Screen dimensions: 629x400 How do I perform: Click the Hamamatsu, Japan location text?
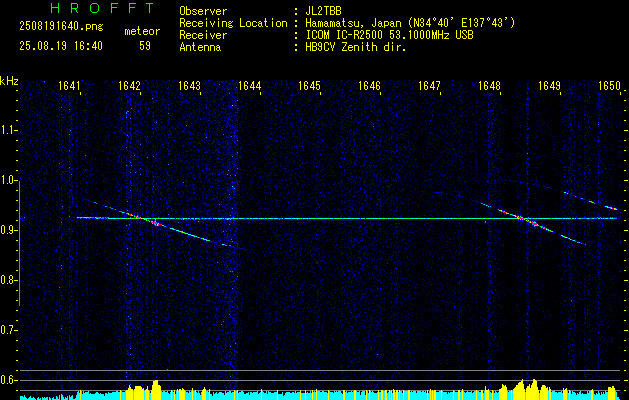[x=410, y=23]
